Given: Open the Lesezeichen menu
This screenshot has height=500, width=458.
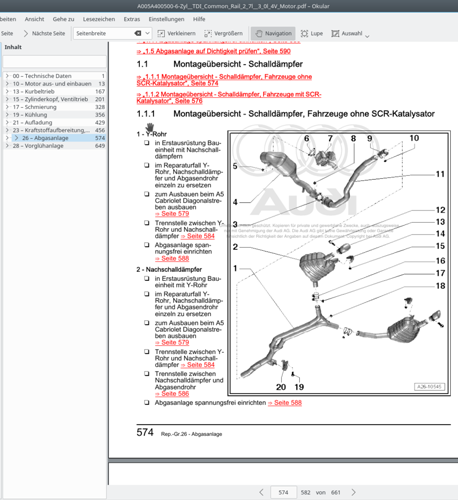Looking at the screenshot, I should tap(99, 19).
